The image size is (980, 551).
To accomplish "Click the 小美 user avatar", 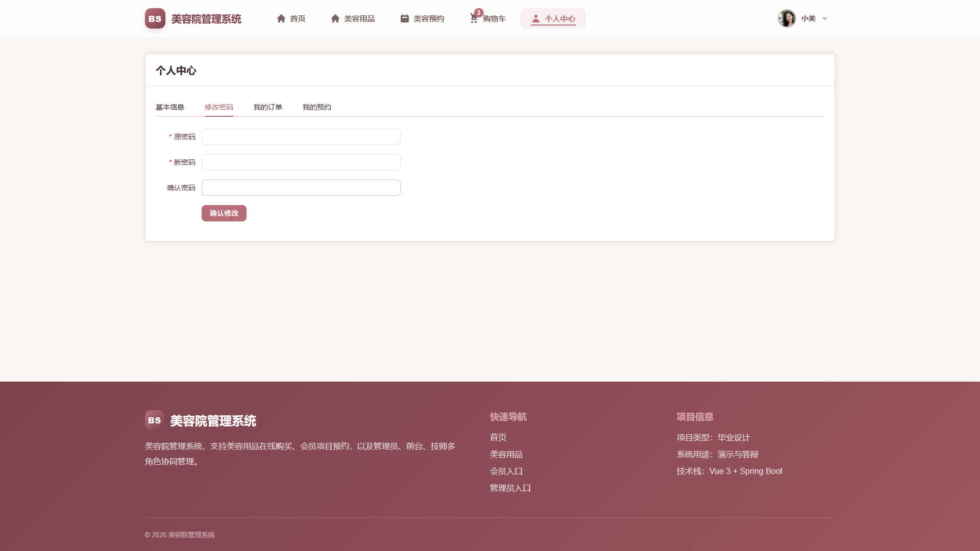I will click(x=787, y=18).
